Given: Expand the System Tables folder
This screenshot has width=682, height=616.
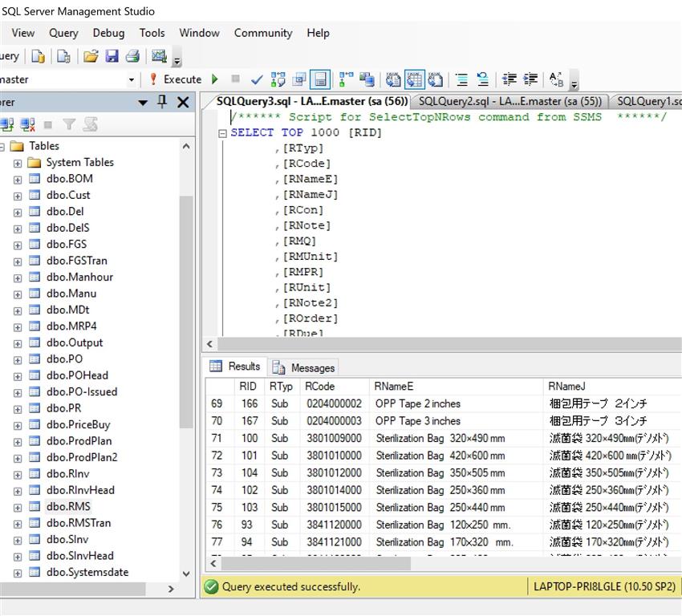Looking at the screenshot, I should click(x=18, y=163).
